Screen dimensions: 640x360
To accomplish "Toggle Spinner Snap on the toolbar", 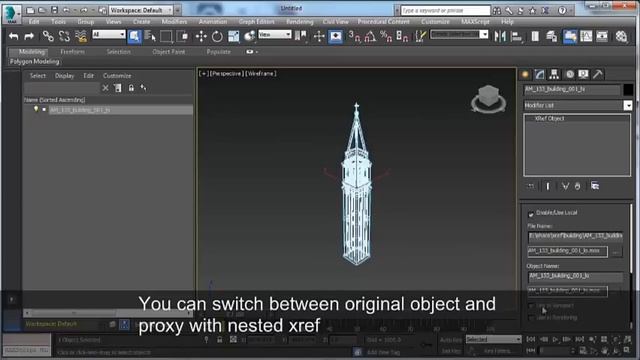I will point(402,36).
